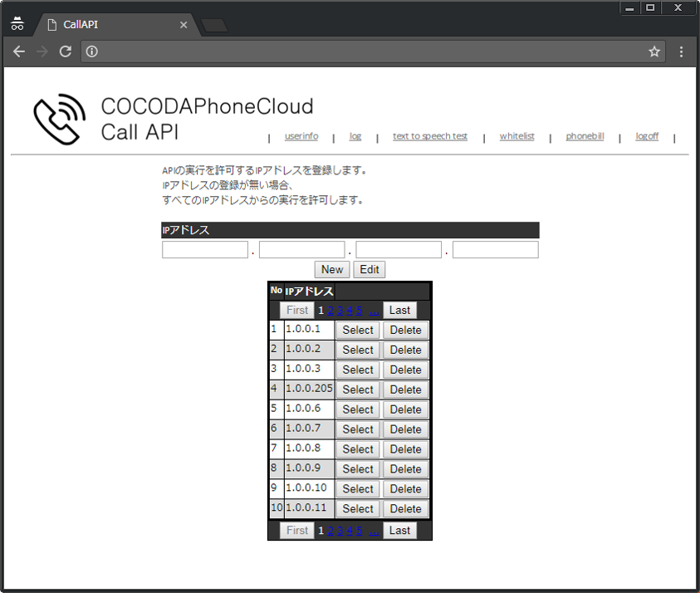The width and height of the screenshot is (700, 593).
Task: Go to page 5 in top pager
Action: coord(360,311)
